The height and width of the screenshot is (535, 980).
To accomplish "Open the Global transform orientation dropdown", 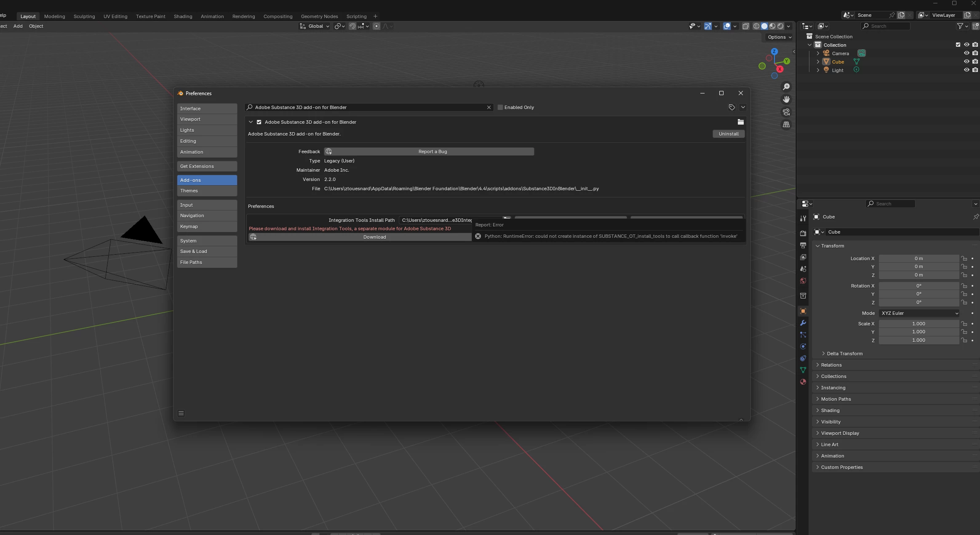I will (315, 26).
